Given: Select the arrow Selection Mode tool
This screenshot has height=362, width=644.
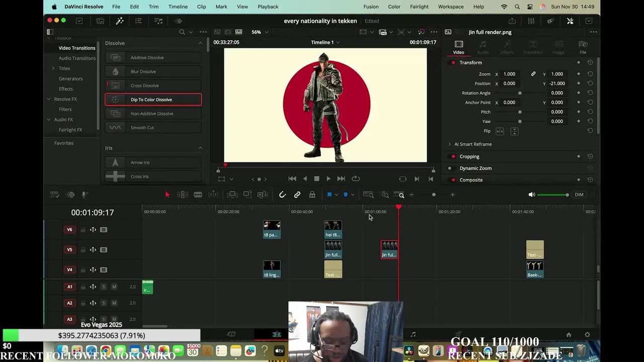Looking at the screenshot, I should (x=167, y=195).
